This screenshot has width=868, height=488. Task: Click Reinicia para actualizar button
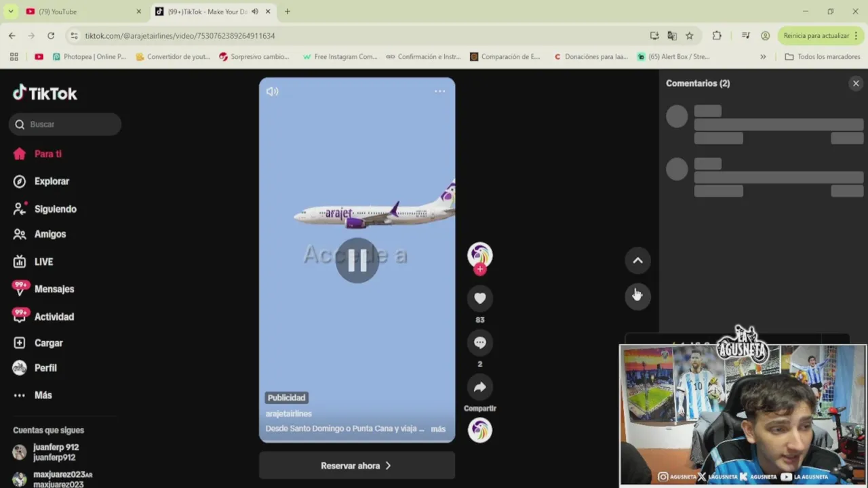[816, 36]
